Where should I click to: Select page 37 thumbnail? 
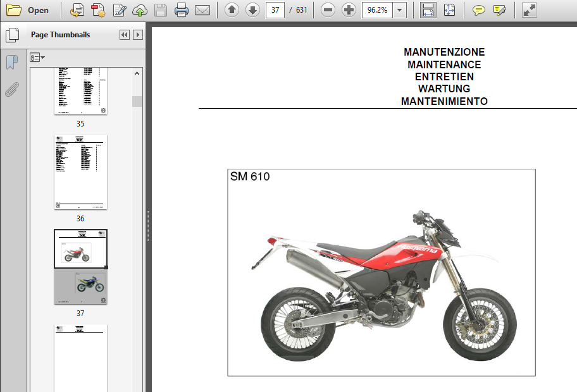pos(80,267)
